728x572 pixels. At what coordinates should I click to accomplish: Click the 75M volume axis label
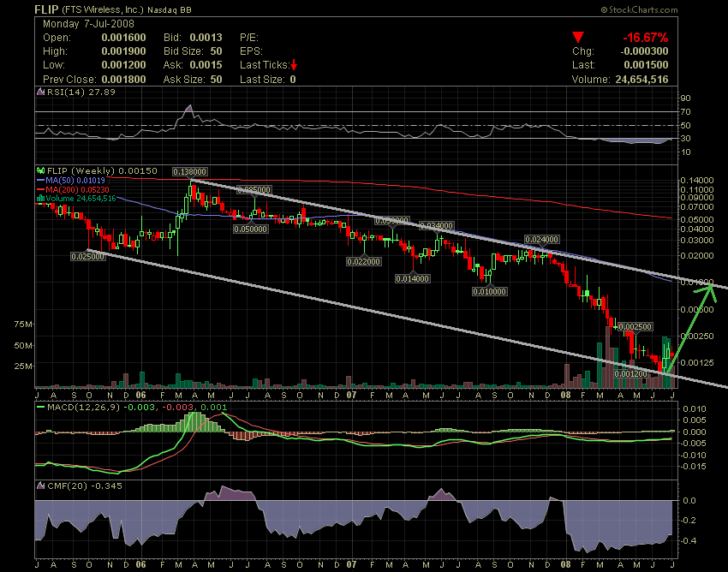click(23, 324)
